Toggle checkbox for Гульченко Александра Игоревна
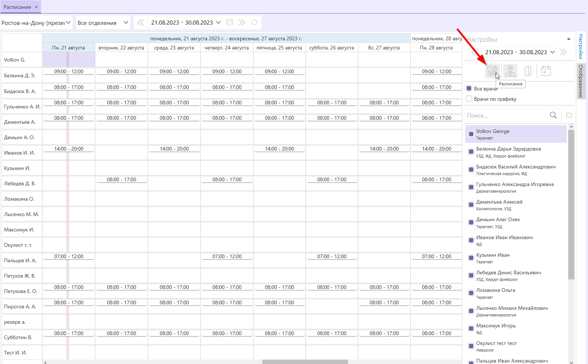 coord(471,187)
